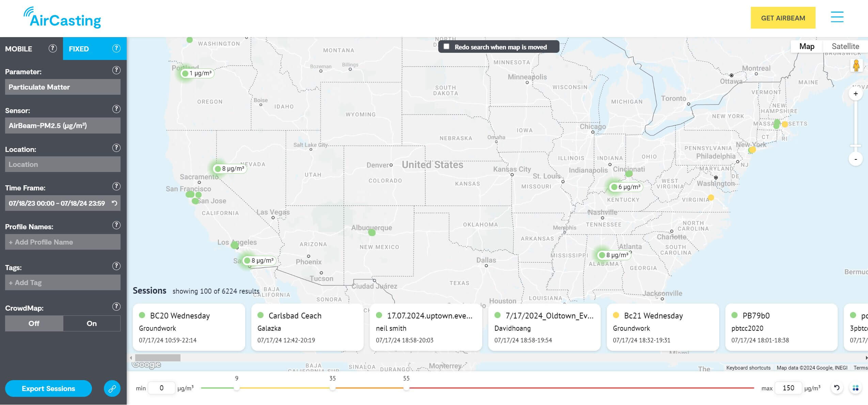This screenshot has height=405, width=868.
Task: Open the Parameter dropdown
Action: 63,87
